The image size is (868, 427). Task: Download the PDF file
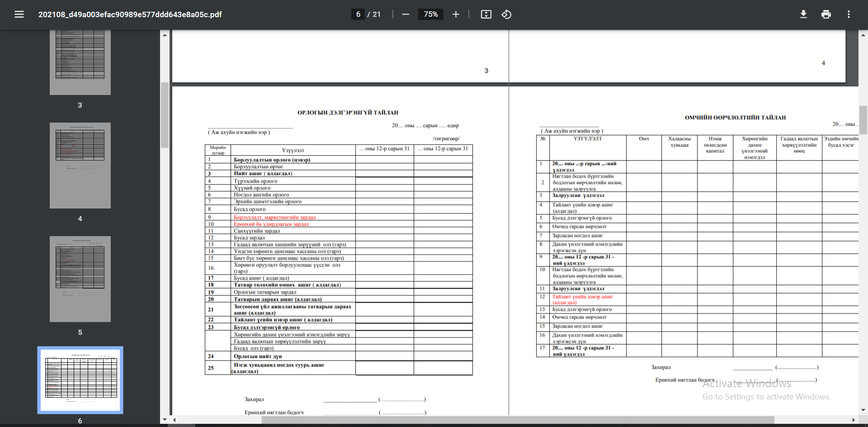pyautogui.click(x=803, y=14)
